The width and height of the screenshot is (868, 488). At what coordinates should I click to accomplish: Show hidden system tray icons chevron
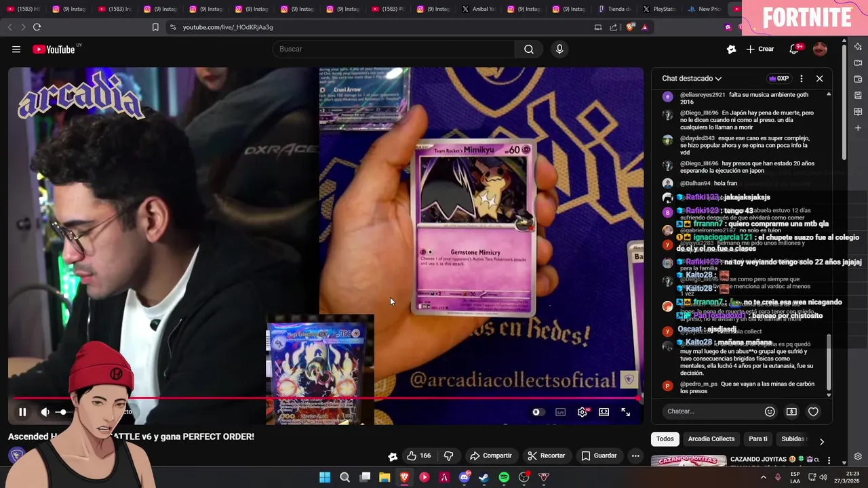tap(764, 477)
